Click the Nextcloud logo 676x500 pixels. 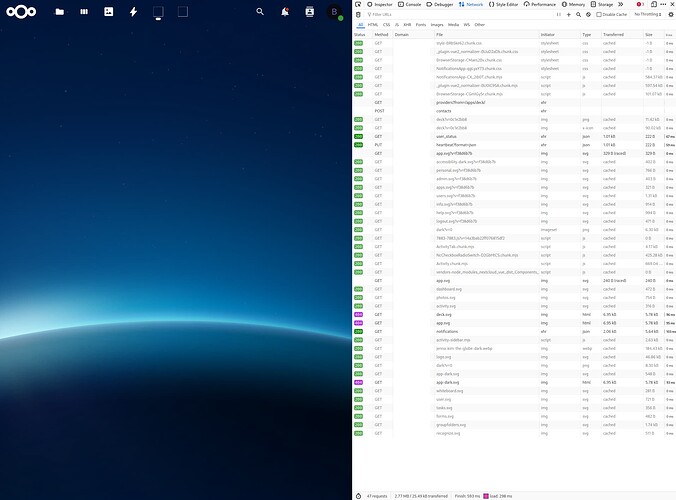(x=19, y=12)
